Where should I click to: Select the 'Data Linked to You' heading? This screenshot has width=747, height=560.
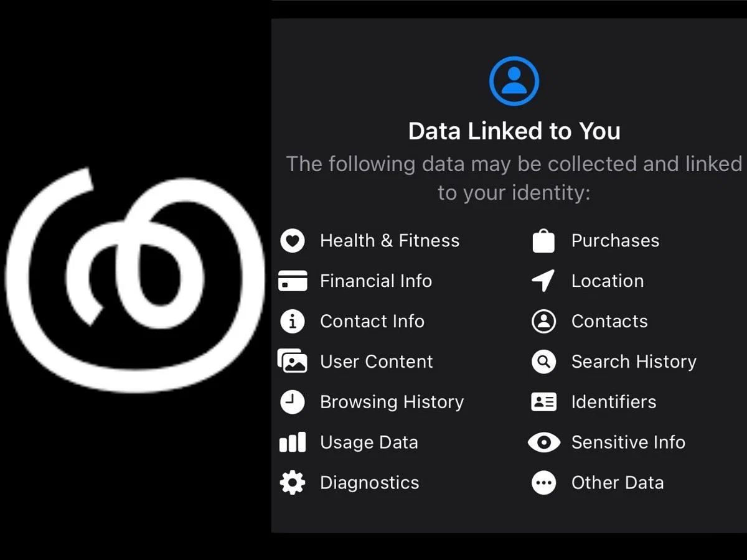514,131
